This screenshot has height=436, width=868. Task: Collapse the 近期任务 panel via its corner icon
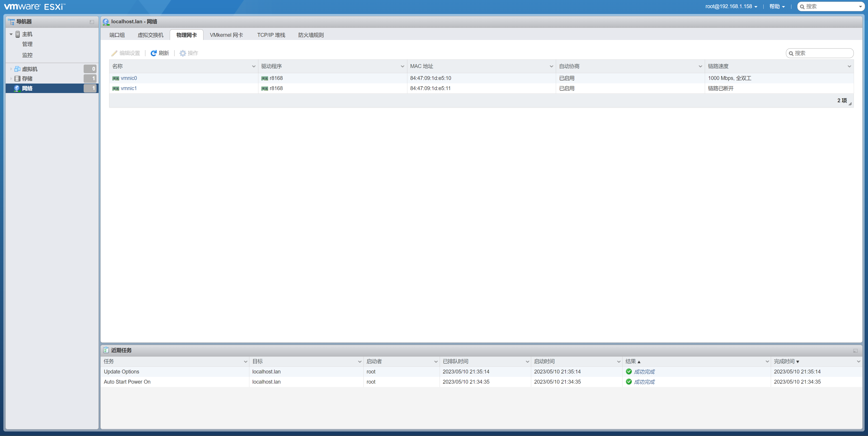pos(855,351)
